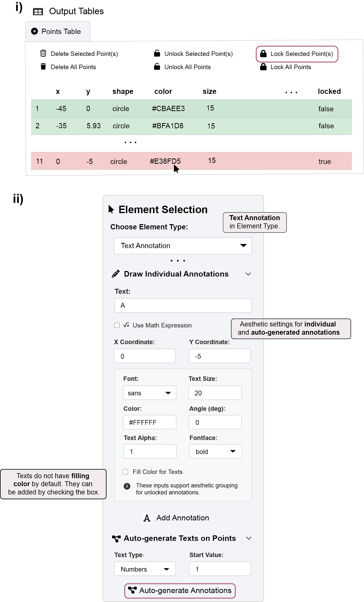Click the Text Size input field
Image resolution: width=364 pixels, height=602 pixels.
pos(215,393)
